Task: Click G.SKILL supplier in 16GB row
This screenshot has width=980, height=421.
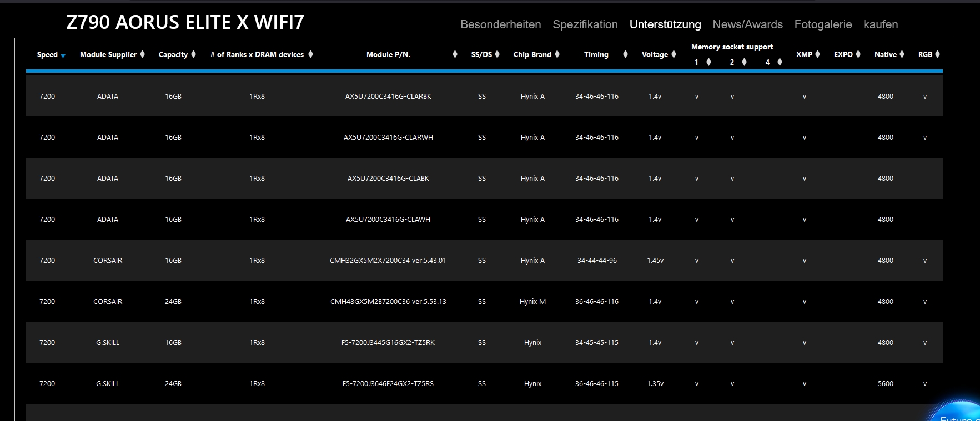Action: point(108,343)
